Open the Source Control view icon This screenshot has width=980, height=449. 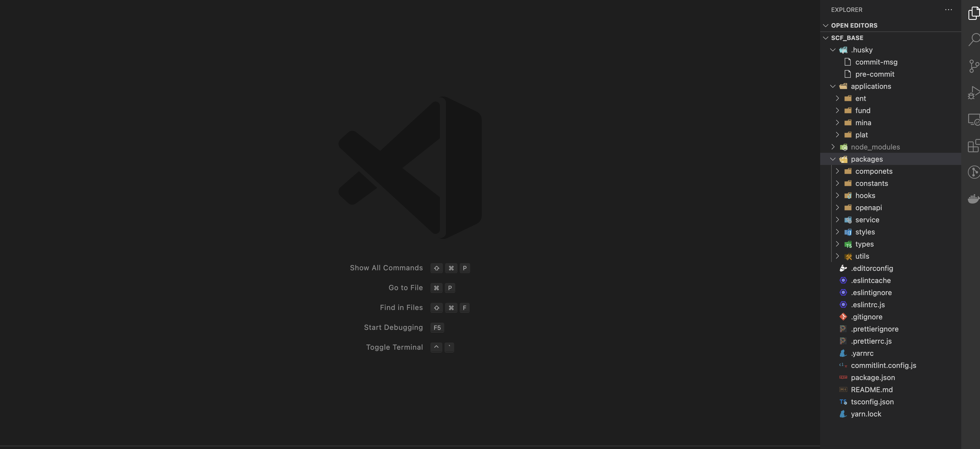[x=974, y=66]
